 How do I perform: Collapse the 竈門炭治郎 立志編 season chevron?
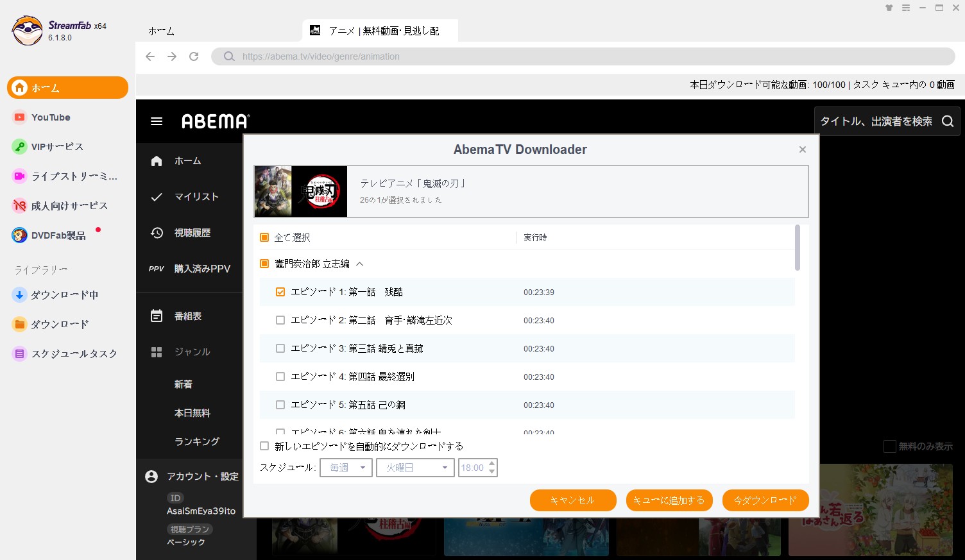[360, 264]
